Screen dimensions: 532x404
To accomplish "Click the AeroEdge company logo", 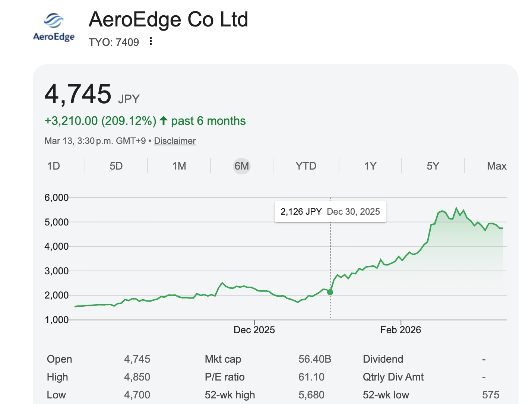I will tap(54, 27).
